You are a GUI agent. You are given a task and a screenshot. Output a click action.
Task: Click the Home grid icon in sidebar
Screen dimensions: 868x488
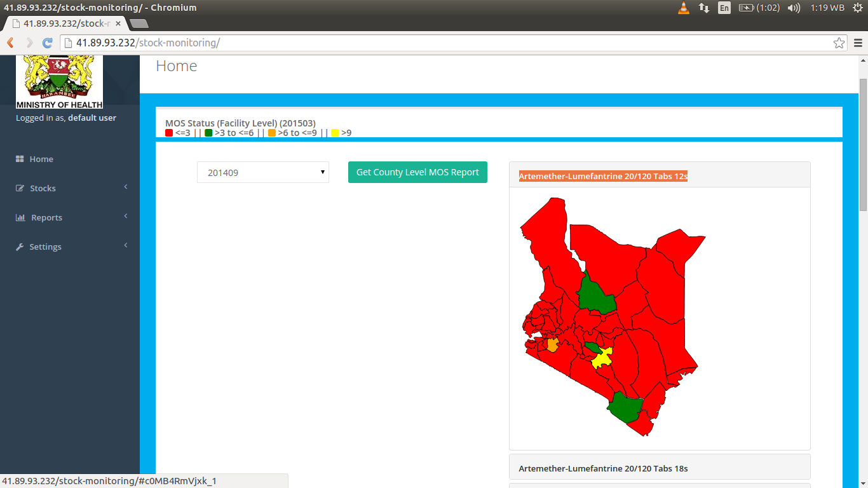[x=20, y=159]
